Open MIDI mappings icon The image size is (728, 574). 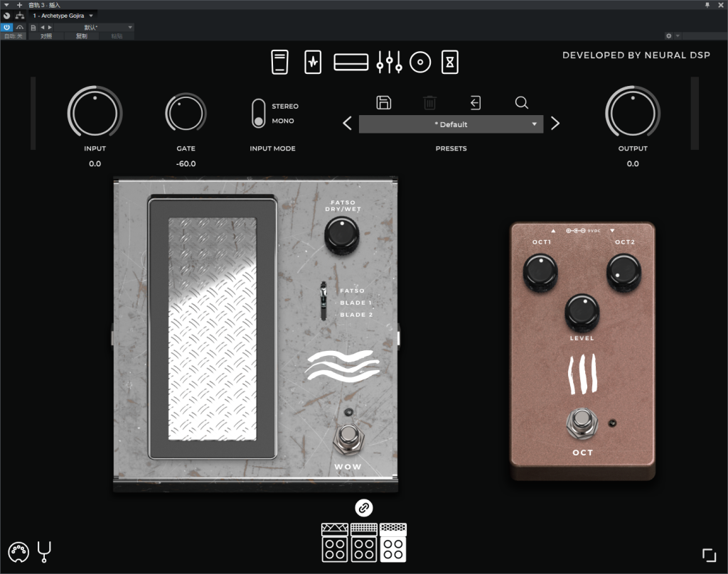coord(18,552)
